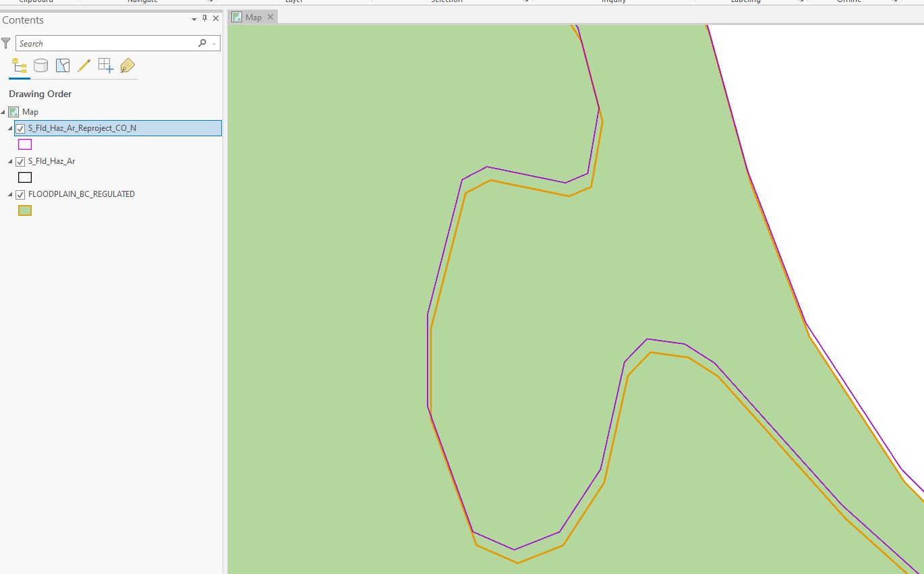Select the FLOODPLAIN_BC_REGULATED layer name
Viewport: 924px width, 574px height.
coord(82,194)
